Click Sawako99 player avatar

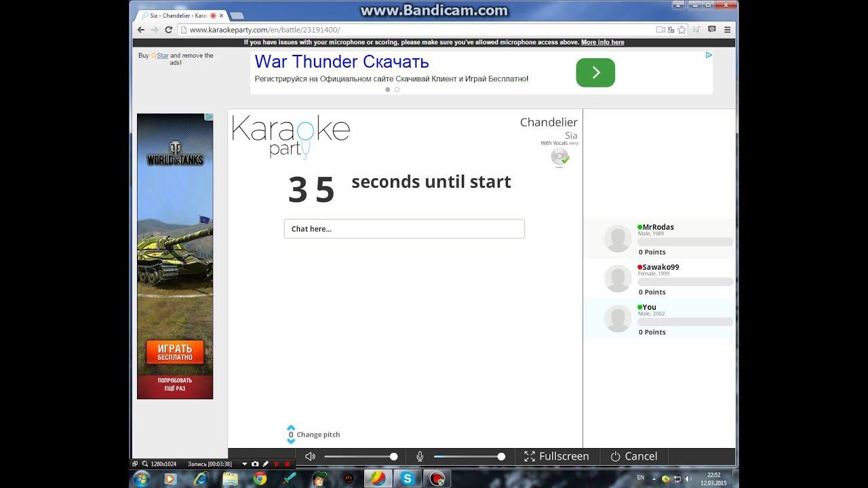point(618,279)
